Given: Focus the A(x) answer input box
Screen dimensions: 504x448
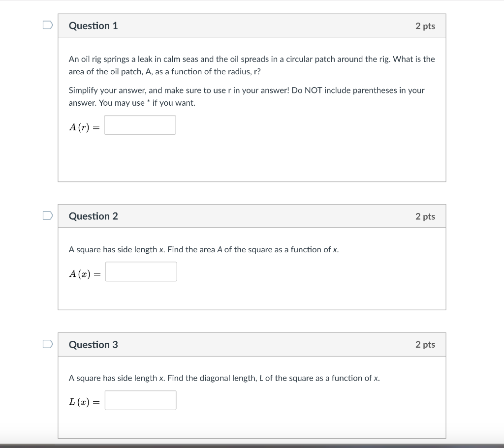Looking at the screenshot, I should tap(141, 271).
